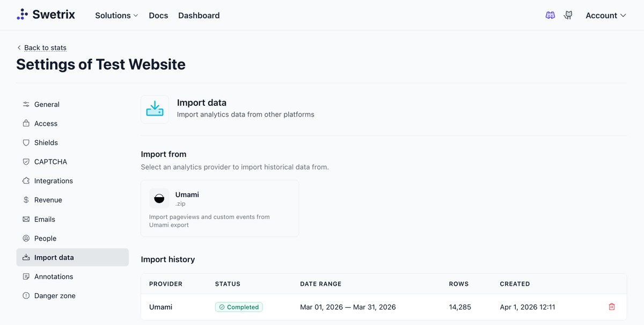The width and height of the screenshot is (644, 325).
Task: Click the CREATED column header
Action: (x=515, y=284)
